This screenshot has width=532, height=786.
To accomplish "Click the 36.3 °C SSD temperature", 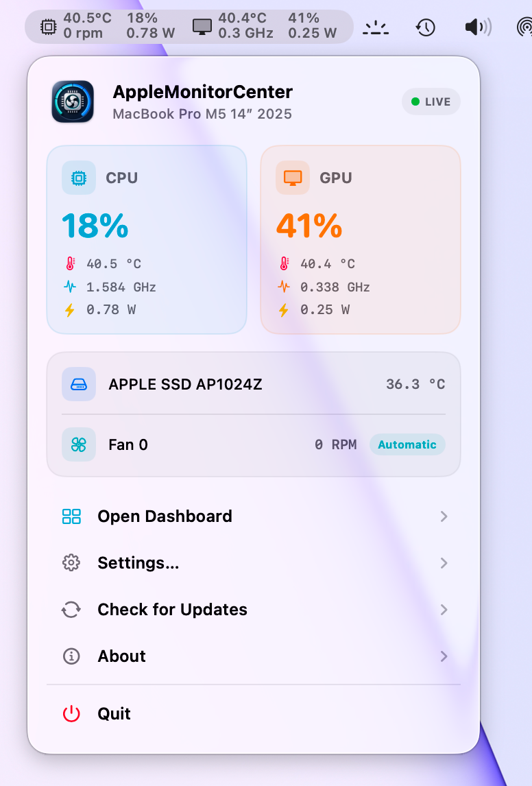I will point(415,384).
